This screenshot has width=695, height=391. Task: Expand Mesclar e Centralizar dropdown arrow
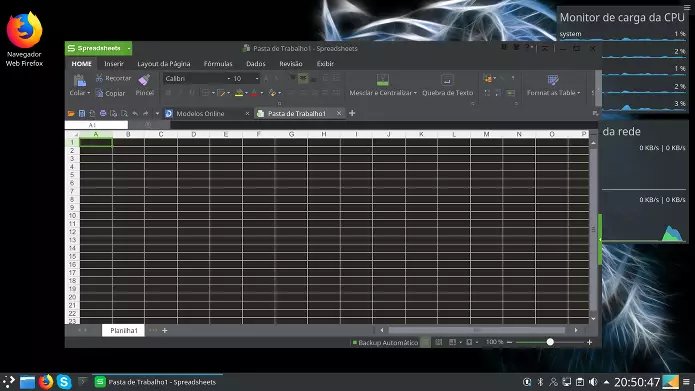click(x=415, y=93)
